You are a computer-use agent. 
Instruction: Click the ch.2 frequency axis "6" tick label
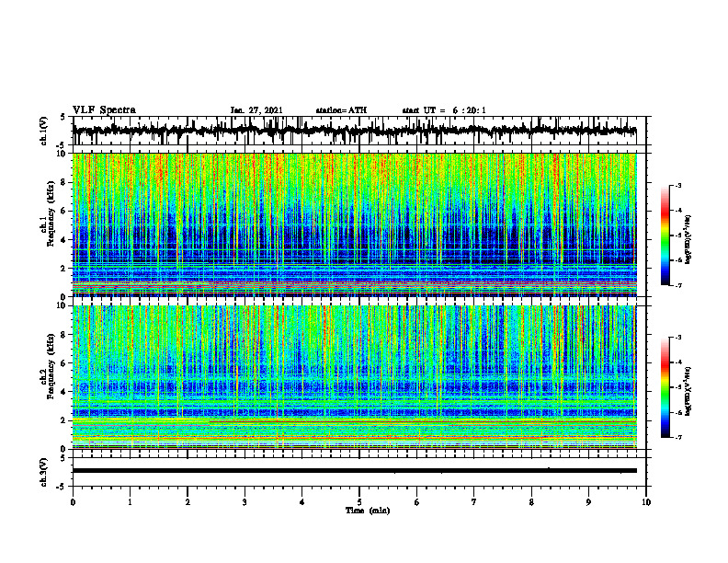[64, 363]
